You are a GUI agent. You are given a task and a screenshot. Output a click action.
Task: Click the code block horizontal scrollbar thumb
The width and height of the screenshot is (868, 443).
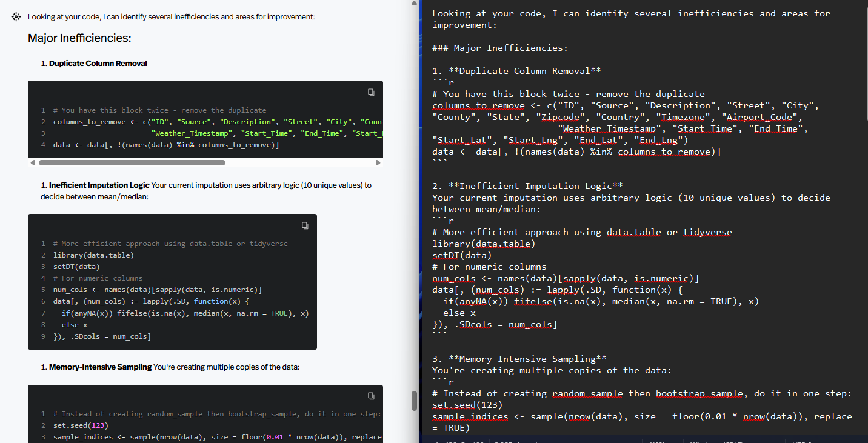132,162
